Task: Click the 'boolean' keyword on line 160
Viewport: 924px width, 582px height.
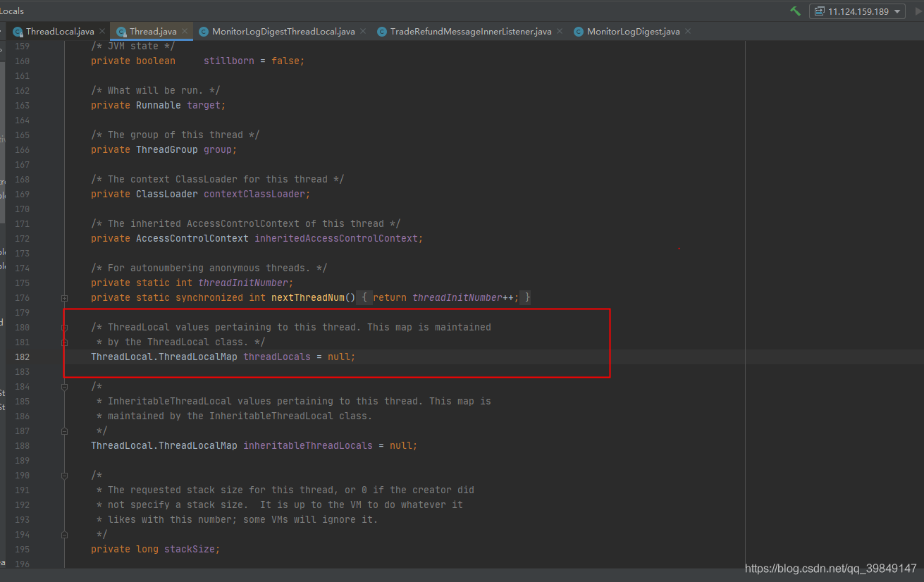Action: pyautogui.click(x=156, y=61)
